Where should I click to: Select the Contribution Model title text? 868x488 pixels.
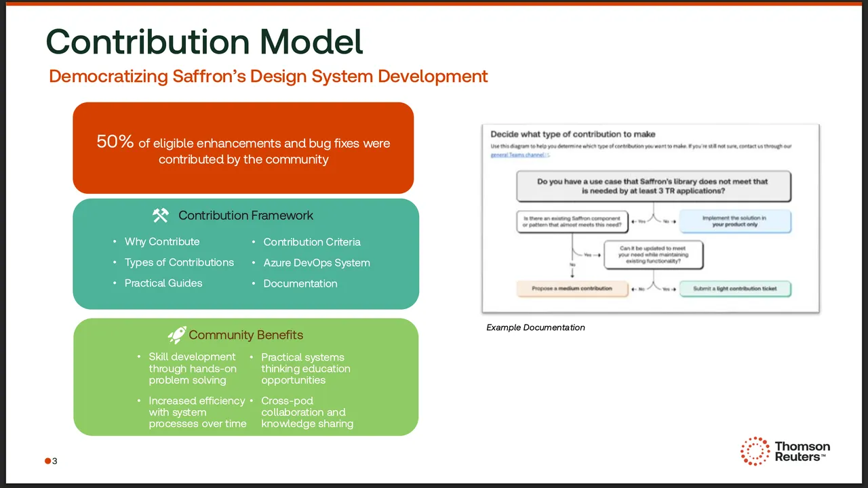pos(204,41)
